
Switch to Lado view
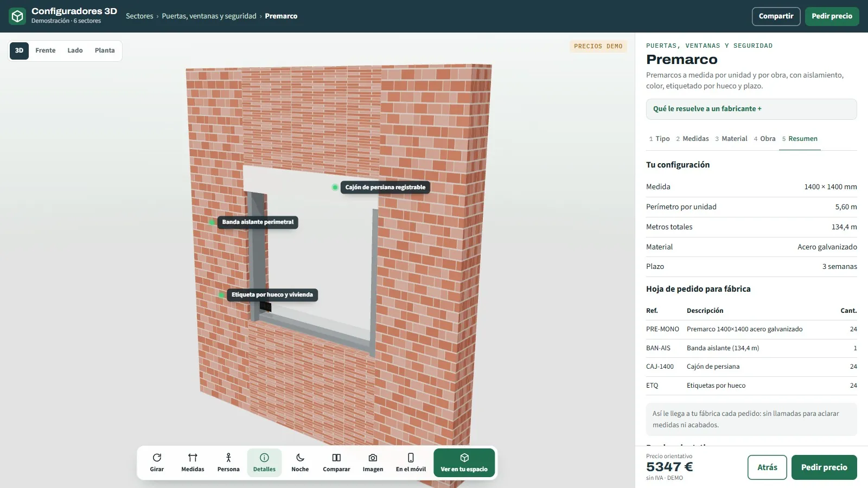[x=75, y=50]
